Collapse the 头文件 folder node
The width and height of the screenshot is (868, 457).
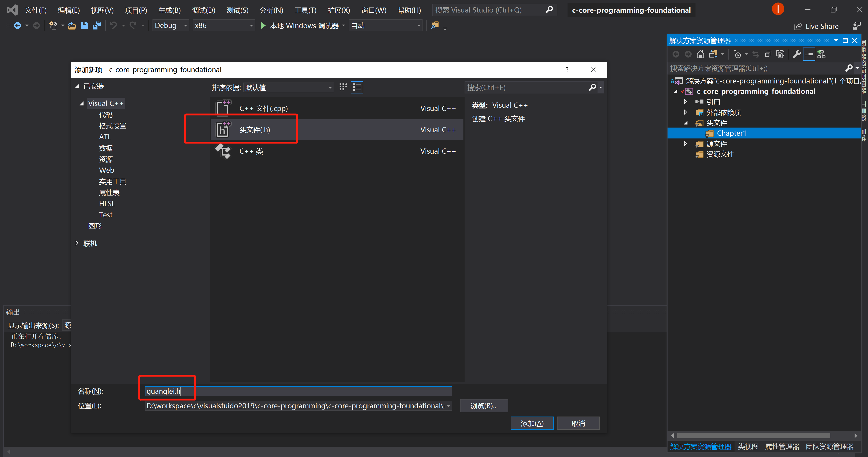point(686,123)
